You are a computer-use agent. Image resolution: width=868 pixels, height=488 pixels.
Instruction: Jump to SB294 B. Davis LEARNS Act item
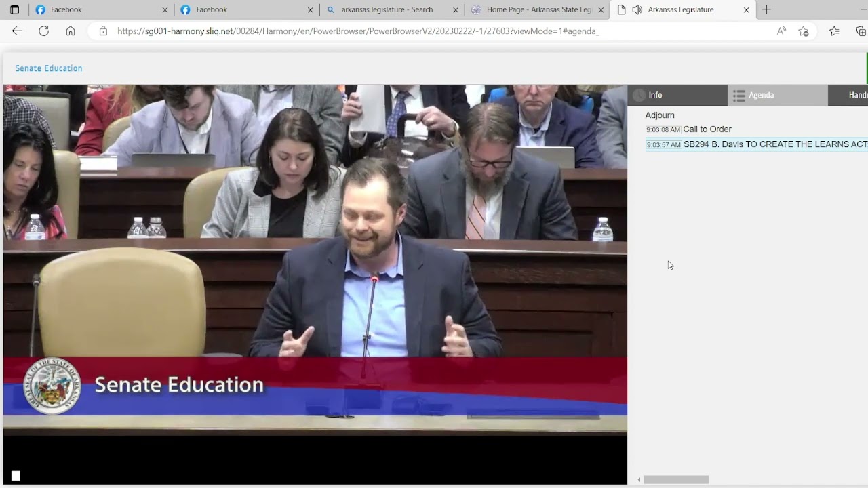click(x=775, y=144)
